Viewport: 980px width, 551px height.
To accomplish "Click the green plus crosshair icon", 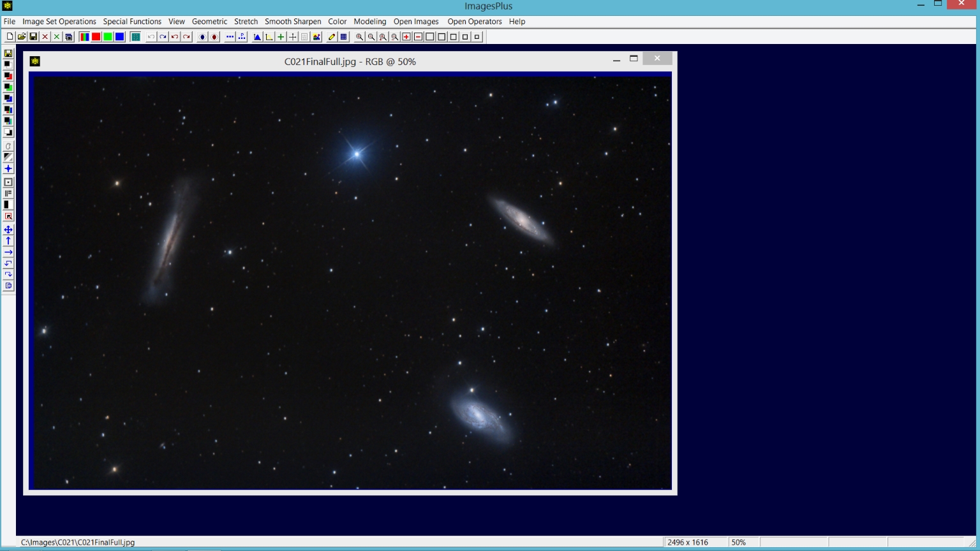I will [x=281, y=37].
